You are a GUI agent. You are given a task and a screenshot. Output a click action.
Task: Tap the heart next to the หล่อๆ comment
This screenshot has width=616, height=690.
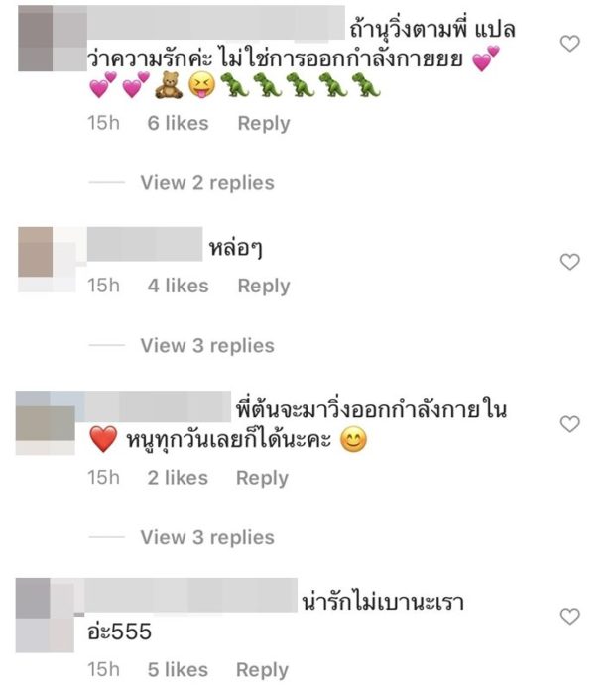point(569,262)
